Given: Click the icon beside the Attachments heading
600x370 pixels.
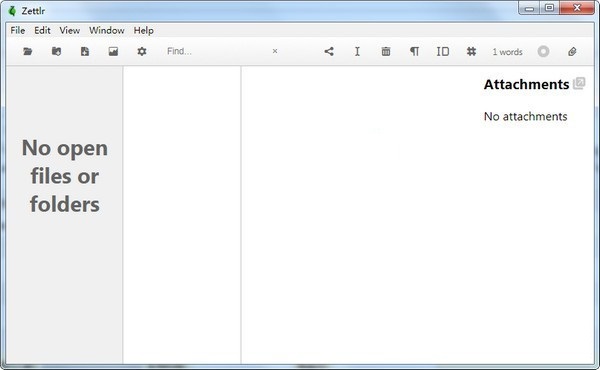Looking at the screenshot, I should (579, 83).
